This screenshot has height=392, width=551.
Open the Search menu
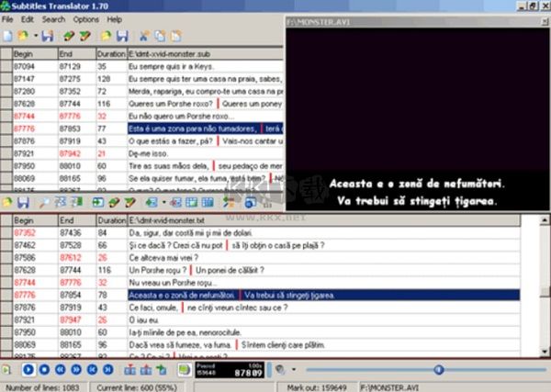[x=53, y=19]
